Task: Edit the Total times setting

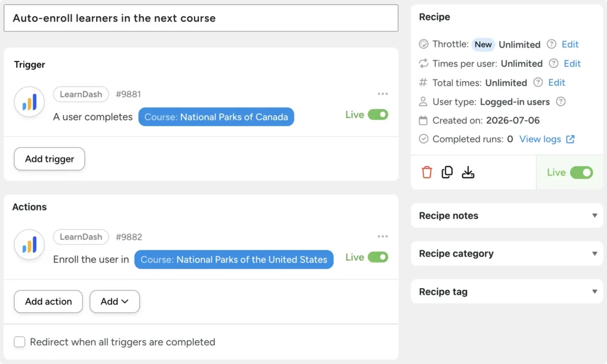Action: pos(556,82)
